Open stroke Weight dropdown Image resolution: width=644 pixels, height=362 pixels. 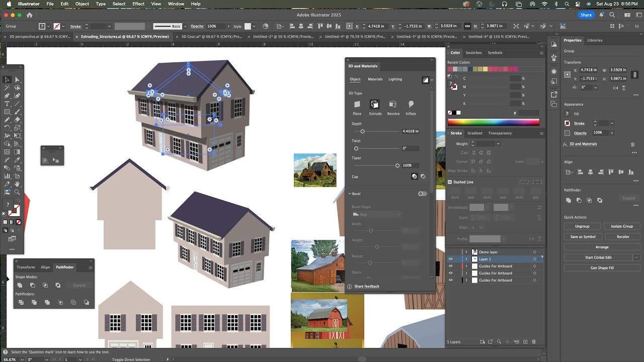pos(498,144)
